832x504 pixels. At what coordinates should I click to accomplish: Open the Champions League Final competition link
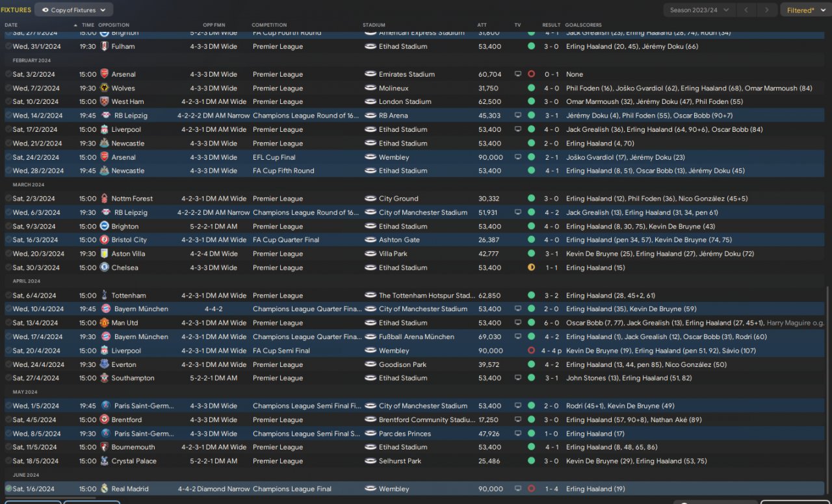292,489
